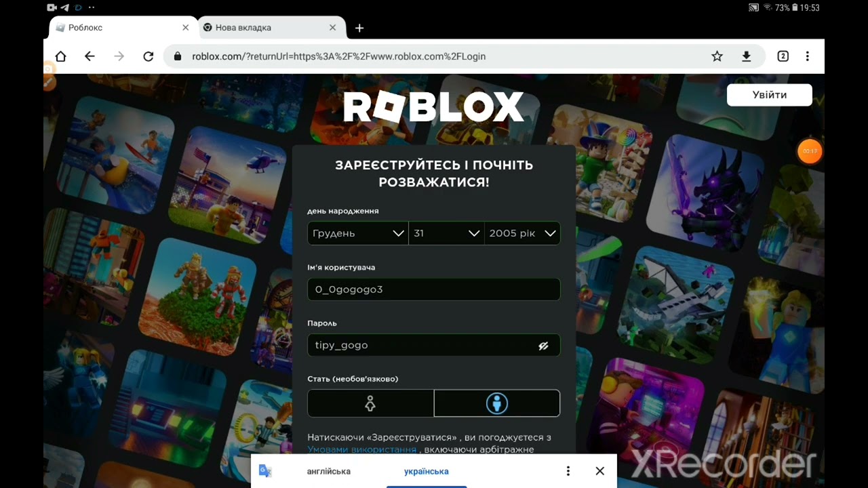Image resolution: width=868 pixels, height=488 pixels.
Task: Open translate bar options menu
Action: click(x=568, y=471)
